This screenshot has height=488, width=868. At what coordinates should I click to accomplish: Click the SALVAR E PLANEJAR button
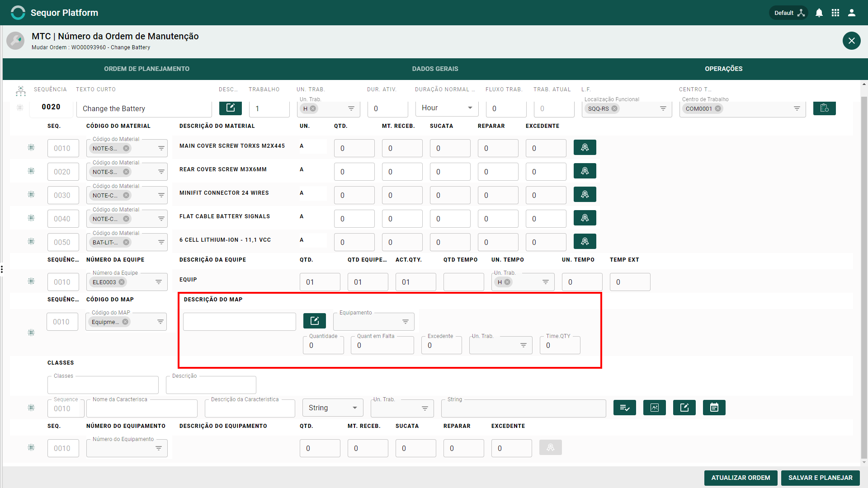(x=821, y=478)
